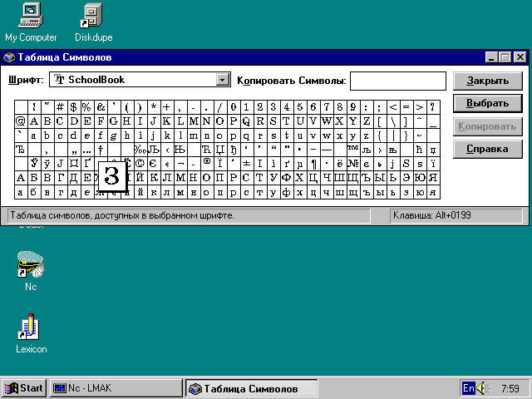This screenshot has height=399, width=532.
Task: Open the My Computer desktop icon
Action: (31, 15)
